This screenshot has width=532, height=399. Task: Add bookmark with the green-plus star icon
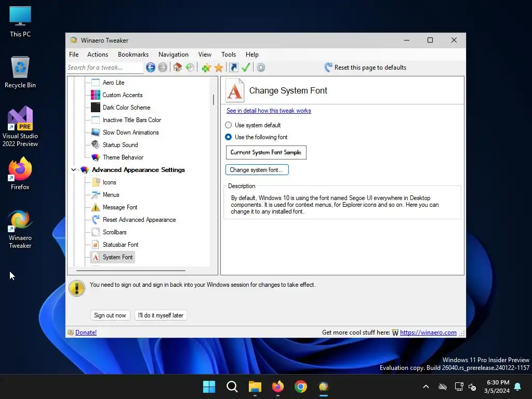pyautogui.click(x=206, y=68)
